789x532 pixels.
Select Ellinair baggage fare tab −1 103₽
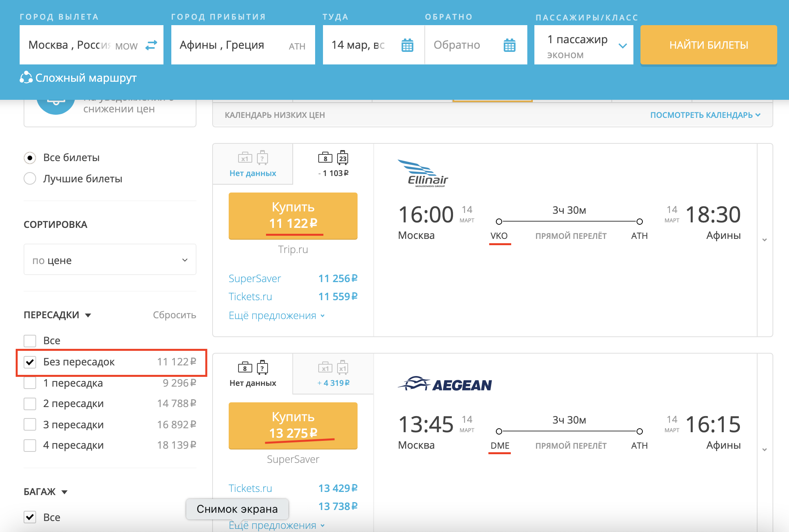click(333, 164)
